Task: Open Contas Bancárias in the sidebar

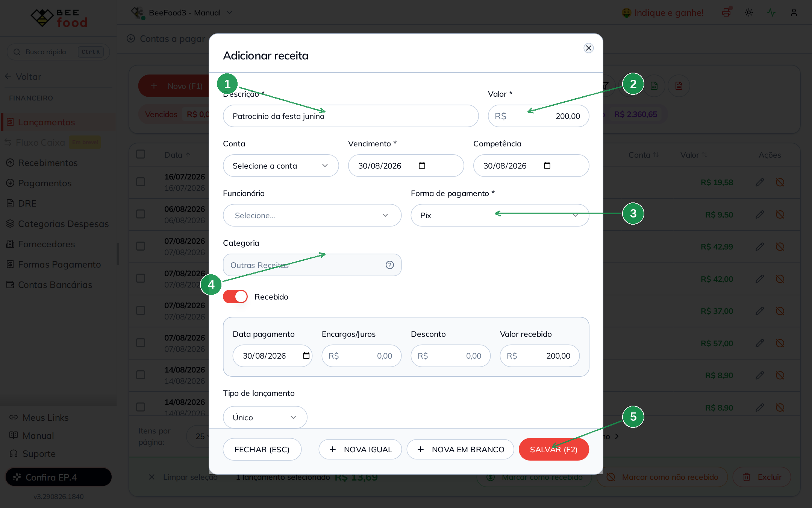Action: [x=49, y=285]
